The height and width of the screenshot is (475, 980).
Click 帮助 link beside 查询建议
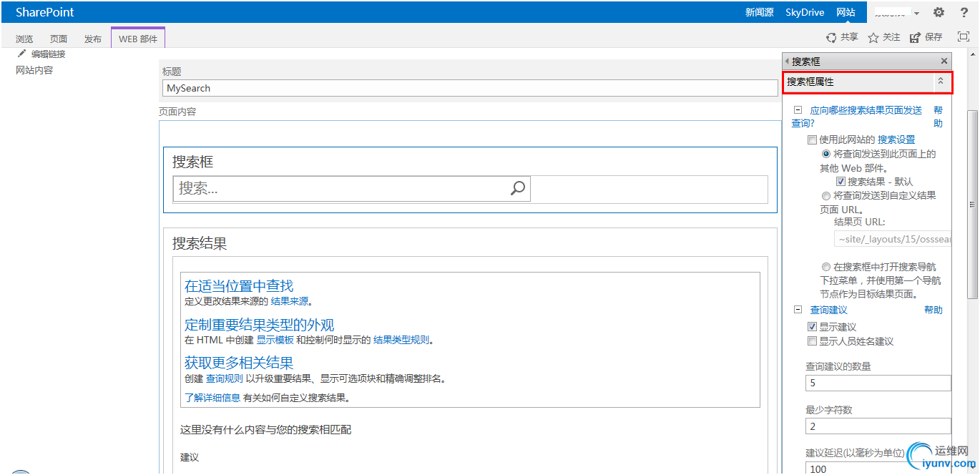[x=934, y=310]
